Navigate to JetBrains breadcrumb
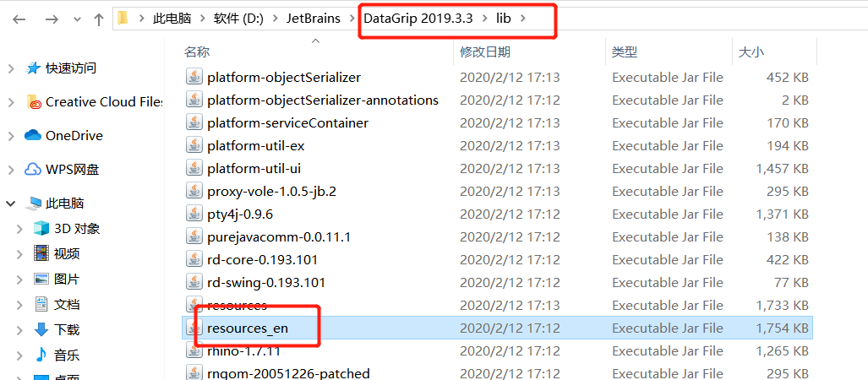 tap(313, 19)
